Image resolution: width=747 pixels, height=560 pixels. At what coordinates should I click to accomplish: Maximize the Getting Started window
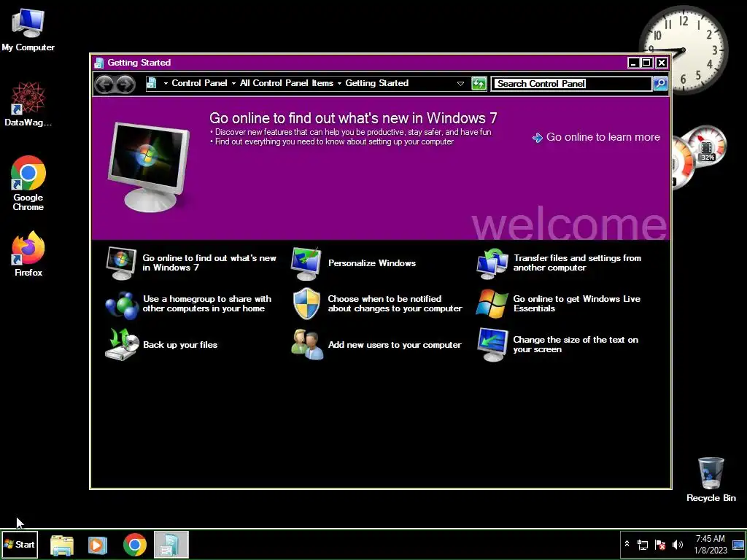click(646, 63)
